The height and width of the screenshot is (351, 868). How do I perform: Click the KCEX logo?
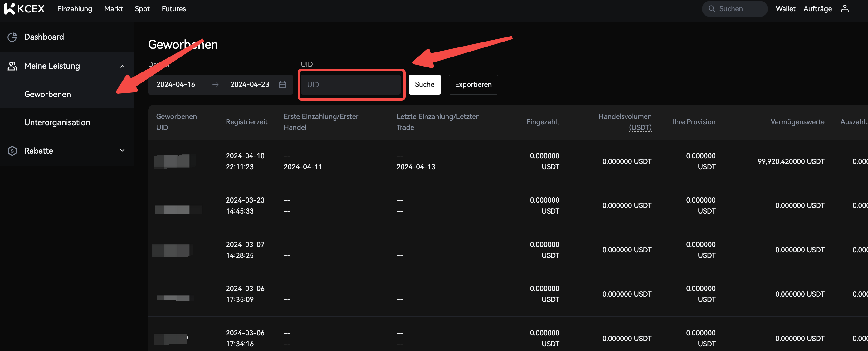click(24, 9)
